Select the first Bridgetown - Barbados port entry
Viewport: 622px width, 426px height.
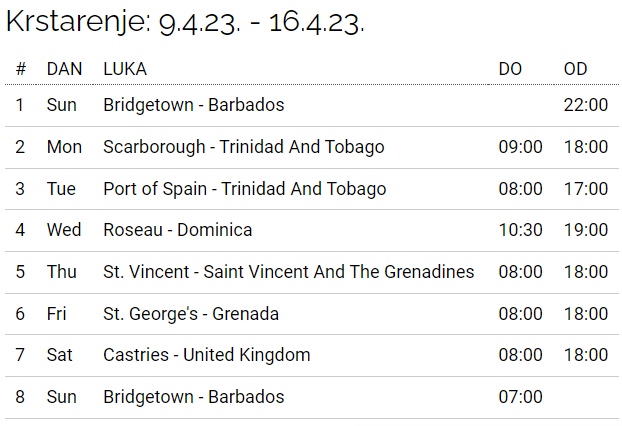(x=193, y=105)
